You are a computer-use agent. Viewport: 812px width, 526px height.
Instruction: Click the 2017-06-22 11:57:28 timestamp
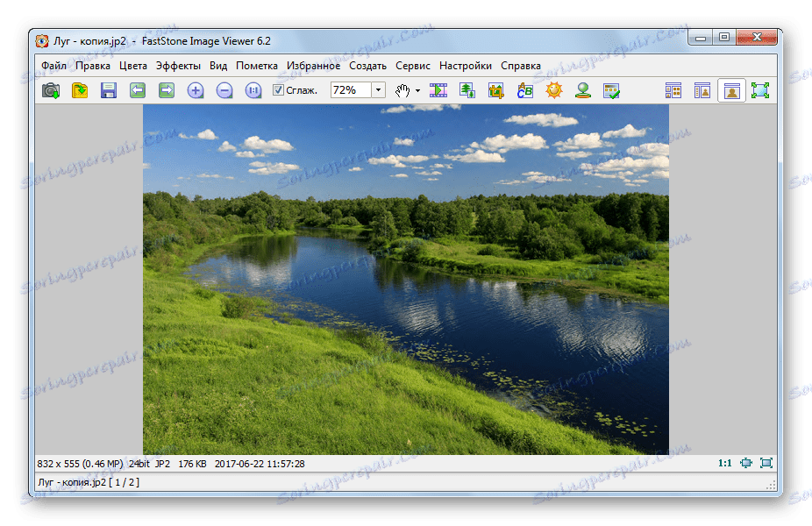[260, 464]
